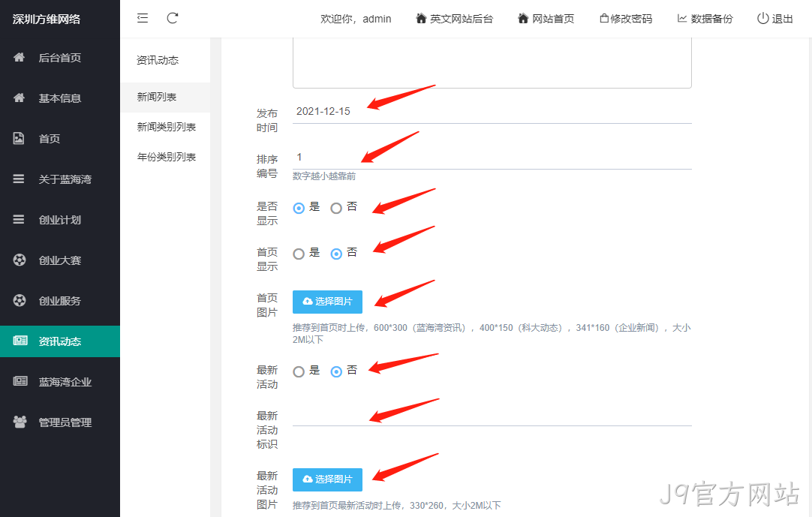Open 创业计划 menu item
Viewport: 812px width, 517px height.
pyautogui.click(x=60, y=220)
